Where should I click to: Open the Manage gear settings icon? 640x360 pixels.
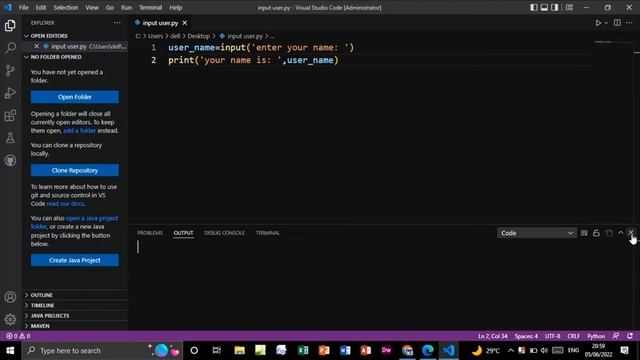click(x=10, y=319)
